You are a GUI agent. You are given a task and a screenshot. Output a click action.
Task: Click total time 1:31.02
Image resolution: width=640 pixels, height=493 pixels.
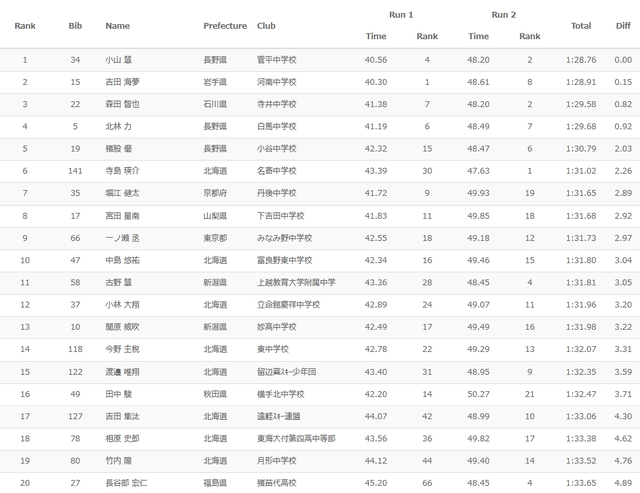(581, 171)
